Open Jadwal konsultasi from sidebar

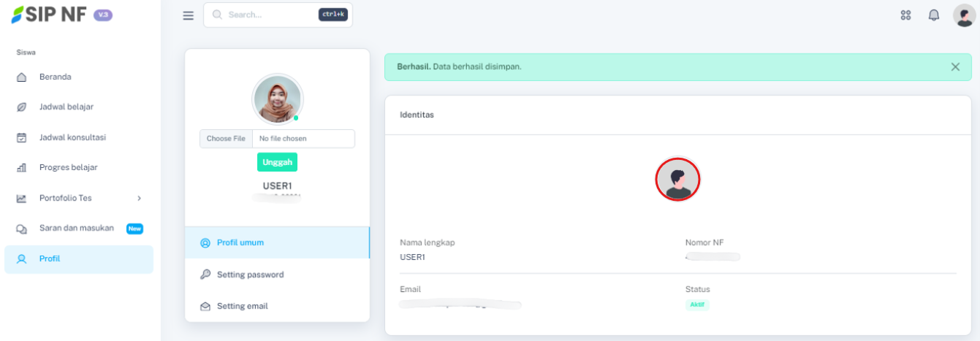pyautogui.click(x=72, y=137)
